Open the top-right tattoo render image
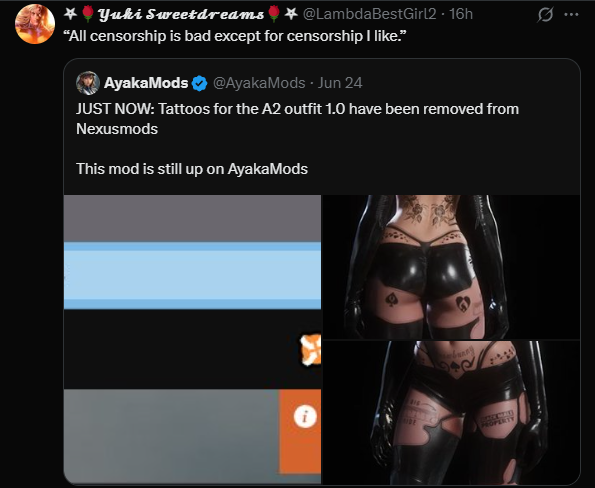This screenshot has height=488, width=595. (x=451, y=267)
